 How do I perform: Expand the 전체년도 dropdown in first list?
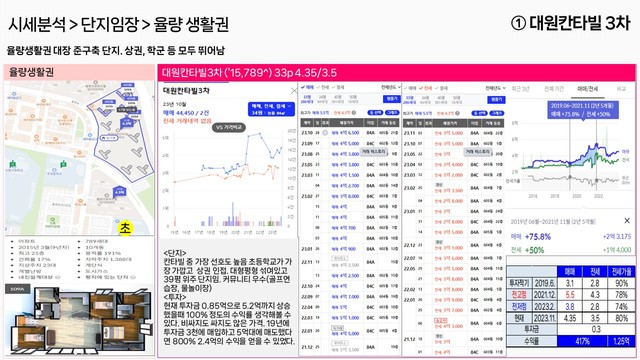[x=391, y=87]
